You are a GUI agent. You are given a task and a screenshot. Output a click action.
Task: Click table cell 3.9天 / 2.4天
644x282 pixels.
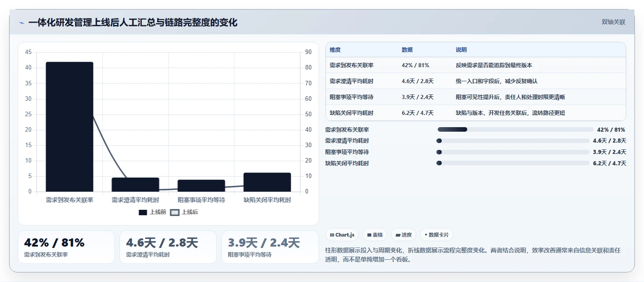(418, 97)
